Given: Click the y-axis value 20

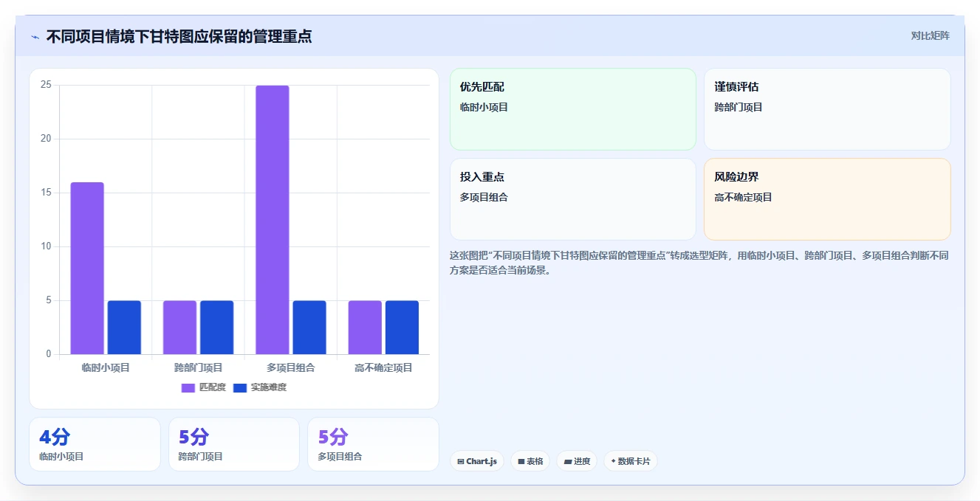Looking at the screenshot, I should (46, 139).
